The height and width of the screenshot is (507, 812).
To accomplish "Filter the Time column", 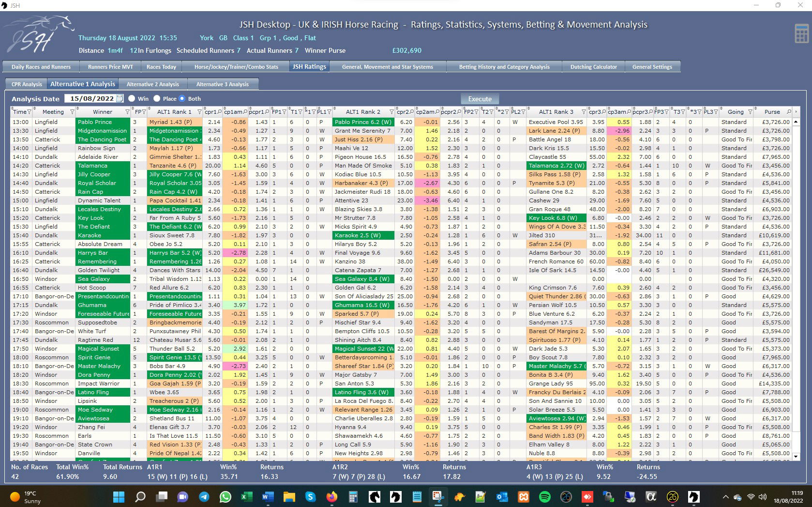I will (x=29, y=112).
